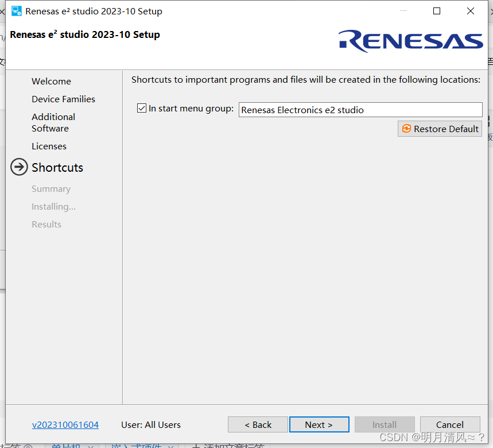Click the shortcuts location description text
This screenshot has width=493, height=448.
point(305,80)
